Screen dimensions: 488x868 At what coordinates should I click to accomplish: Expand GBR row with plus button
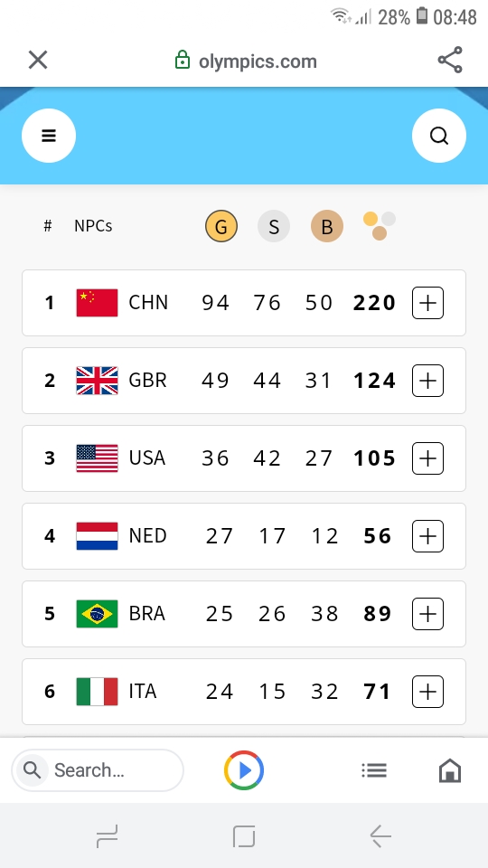coord(427,381)
